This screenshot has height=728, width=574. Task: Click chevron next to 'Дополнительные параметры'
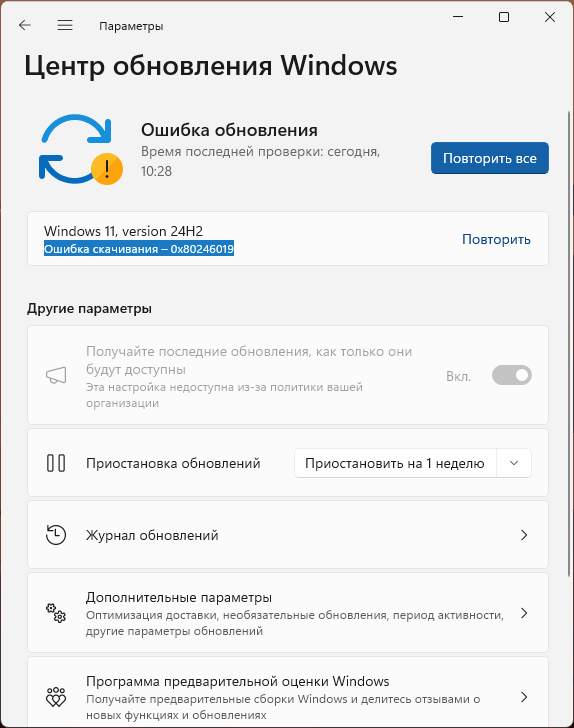point(524,613)
